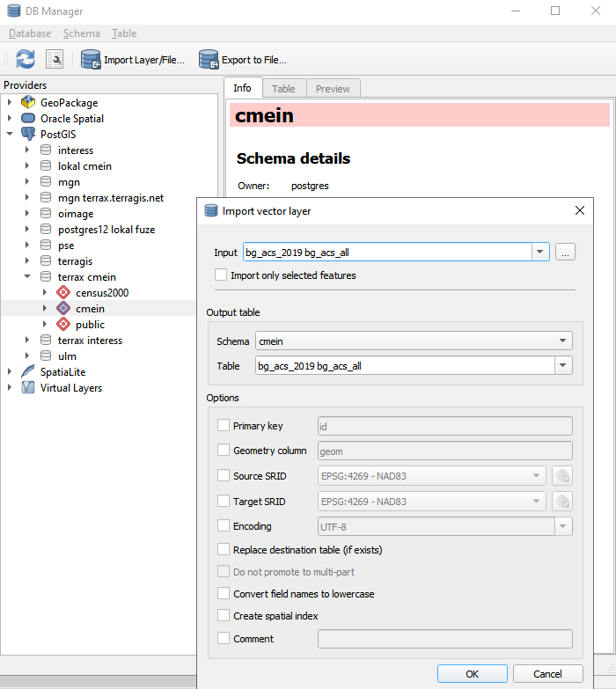Click the Export to File icon
This screenshot has height=689, width=616.
[209, 59]
